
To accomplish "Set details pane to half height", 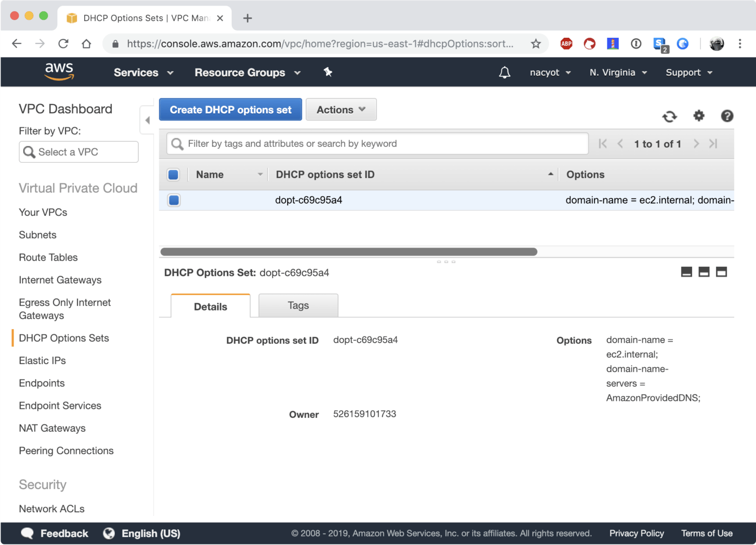I will (x=704, y=272).
